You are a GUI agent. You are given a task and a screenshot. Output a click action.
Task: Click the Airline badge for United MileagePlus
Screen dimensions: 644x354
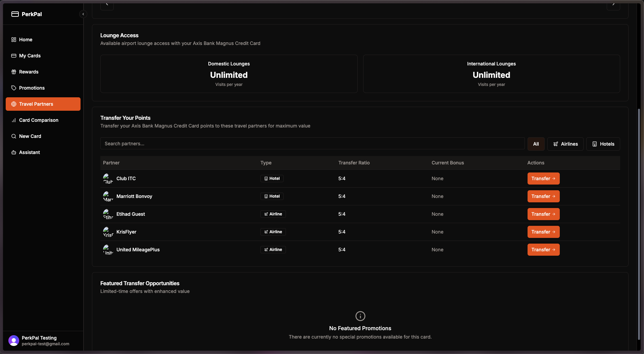(273, 250)
